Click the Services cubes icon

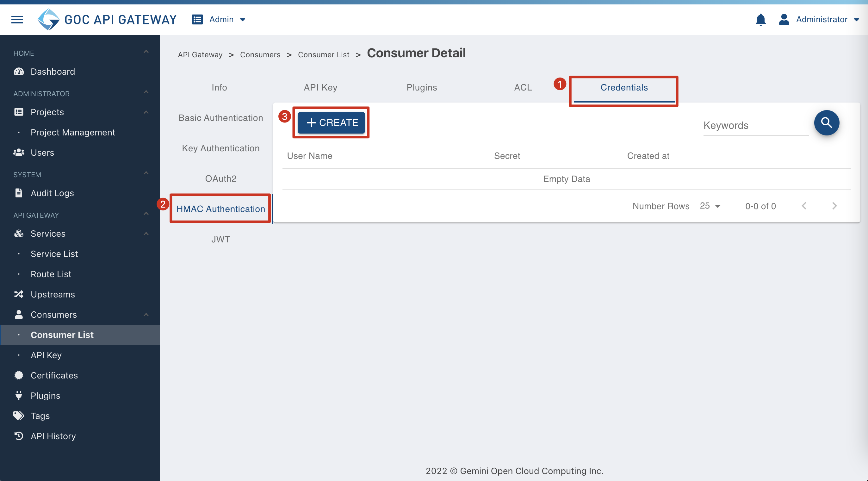pyautogui.click(x=19, y=233)
